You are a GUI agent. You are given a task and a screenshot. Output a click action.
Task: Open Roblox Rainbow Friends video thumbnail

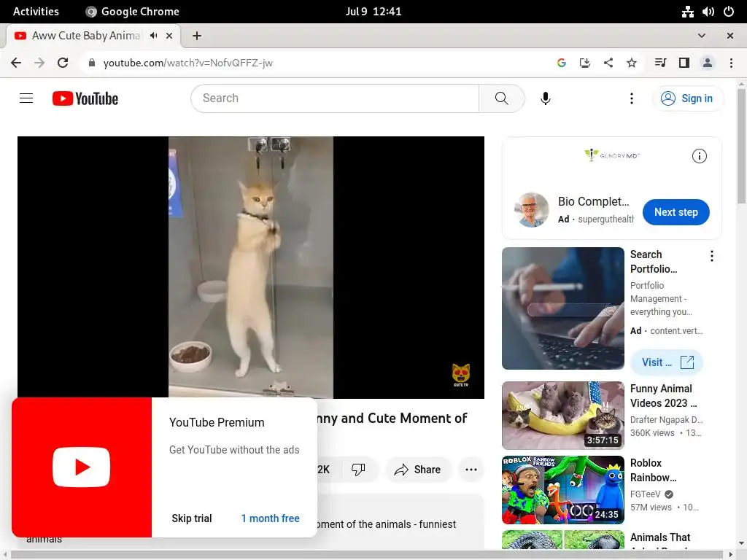pyautogui.click(x=562, y=489)
